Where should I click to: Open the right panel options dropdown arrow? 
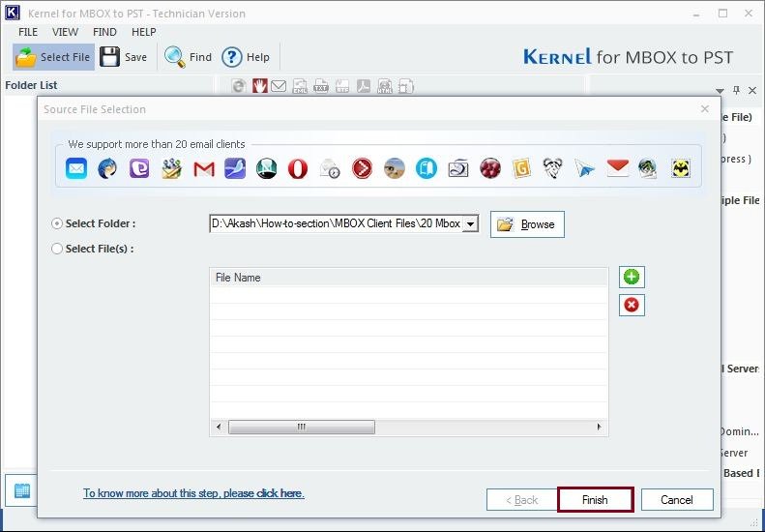720,91
